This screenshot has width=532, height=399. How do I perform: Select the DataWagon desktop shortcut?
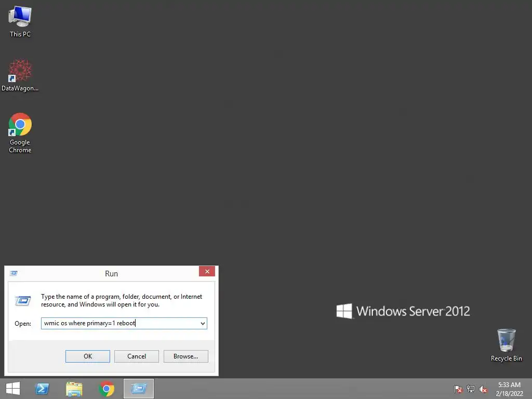(20, 75)
